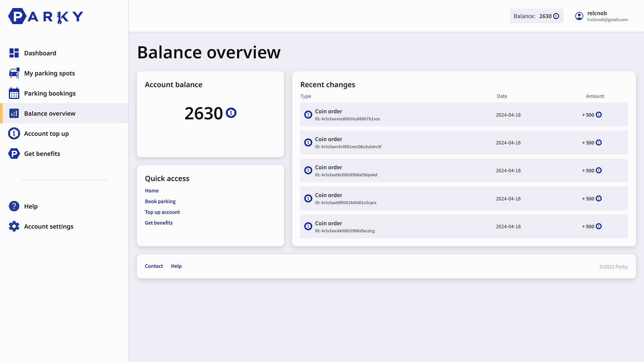Click the Help question mark icon

(x=14, y=206)
